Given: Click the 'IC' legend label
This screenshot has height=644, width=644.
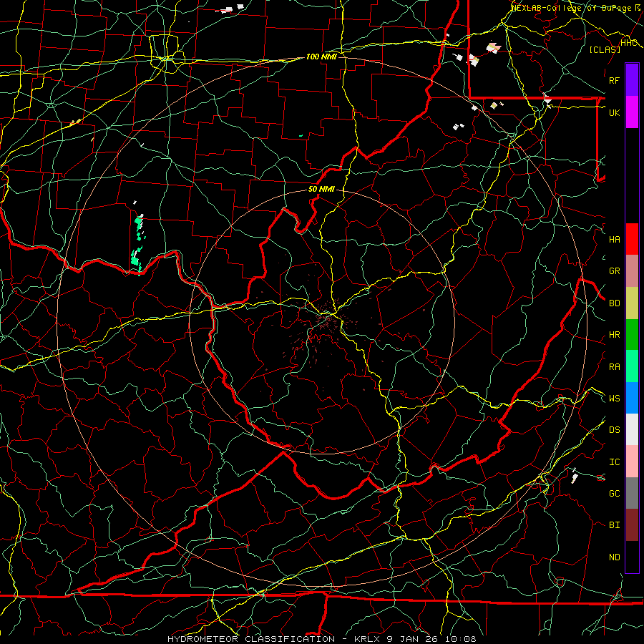Looking at the screenshot, I should coord(615,462).
